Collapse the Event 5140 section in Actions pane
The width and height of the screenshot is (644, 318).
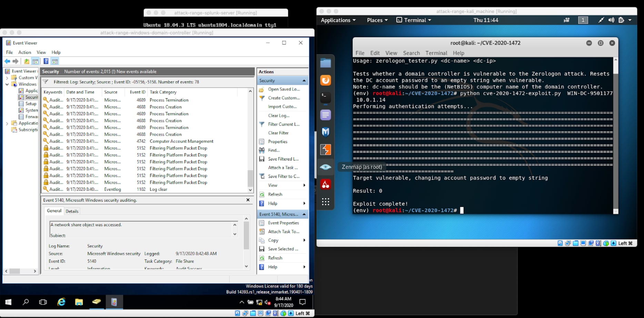point(304,214)
